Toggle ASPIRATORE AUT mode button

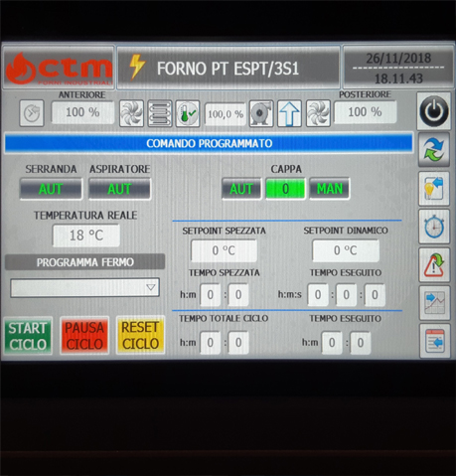click(x=119, y=189)
